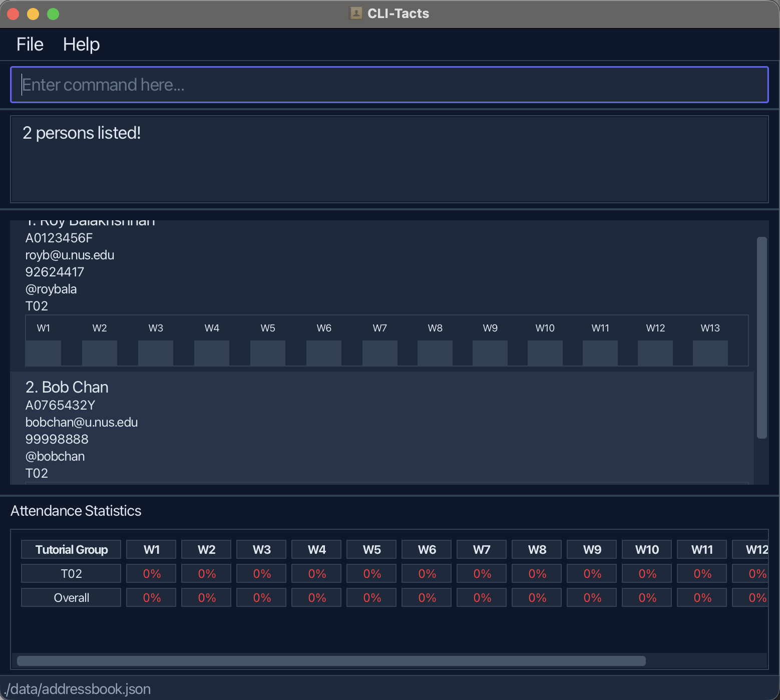This screenshot has height=700, width=780.
Task: Click Roy's phone number 92624417
Action: pyautogui.click(x=55, y=272)
